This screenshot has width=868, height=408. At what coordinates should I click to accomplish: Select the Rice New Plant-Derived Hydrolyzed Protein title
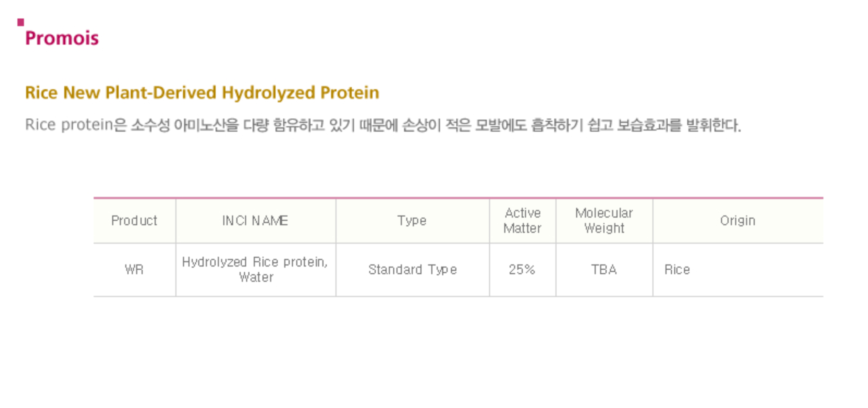(202, 92)
